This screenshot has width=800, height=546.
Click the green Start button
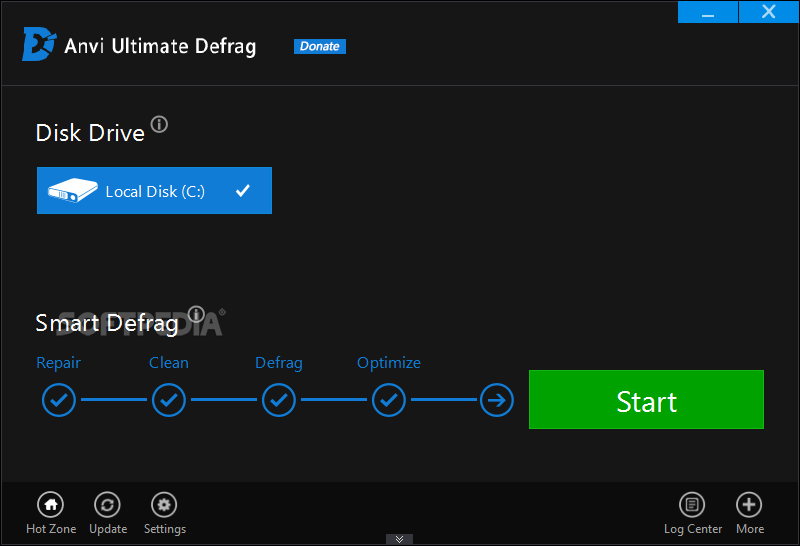(x=646, y=400)
